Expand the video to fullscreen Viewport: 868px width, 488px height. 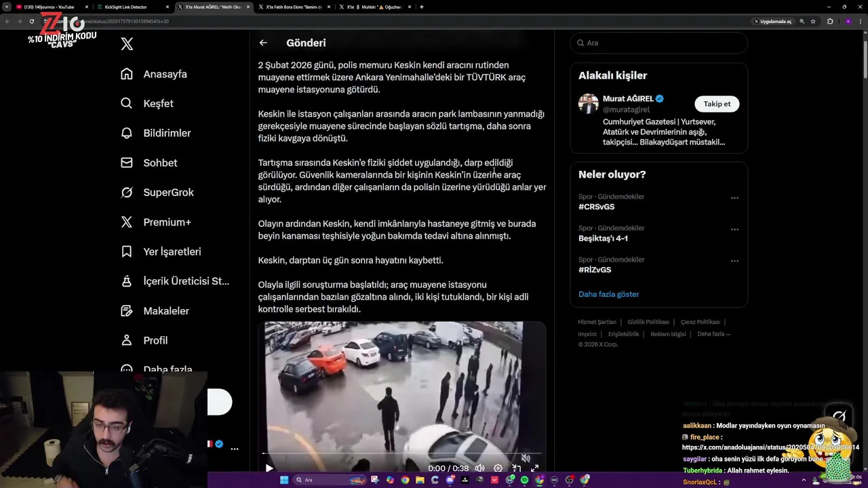point(534,468)
